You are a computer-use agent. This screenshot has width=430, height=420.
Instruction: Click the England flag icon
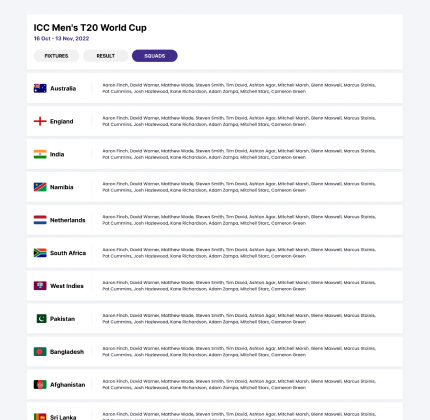pos(40,121)
